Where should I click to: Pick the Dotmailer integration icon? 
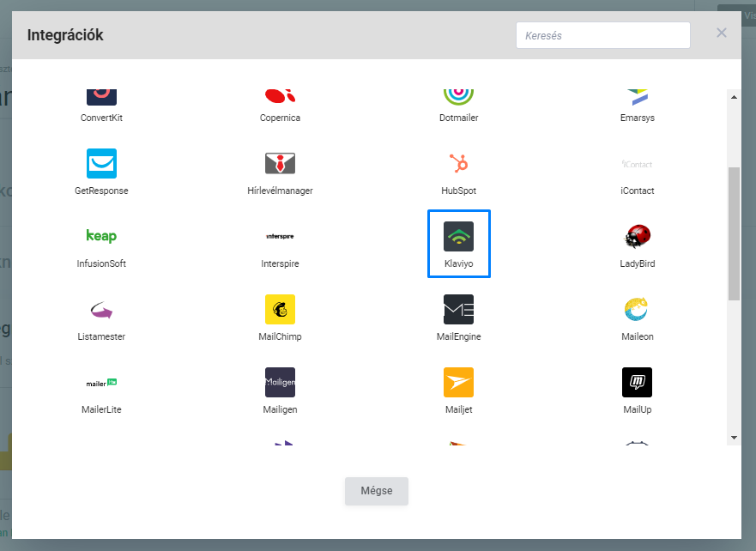pos(458,97)
